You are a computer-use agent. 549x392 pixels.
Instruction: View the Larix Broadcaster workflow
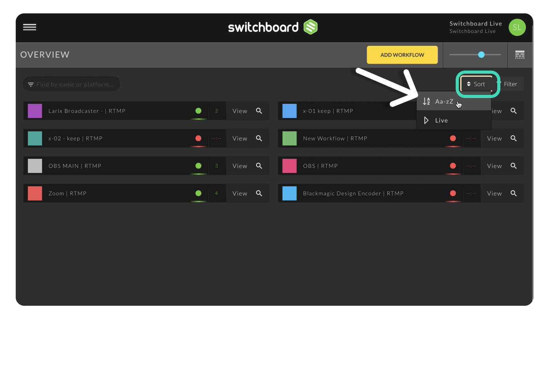[x=240, y=111]
